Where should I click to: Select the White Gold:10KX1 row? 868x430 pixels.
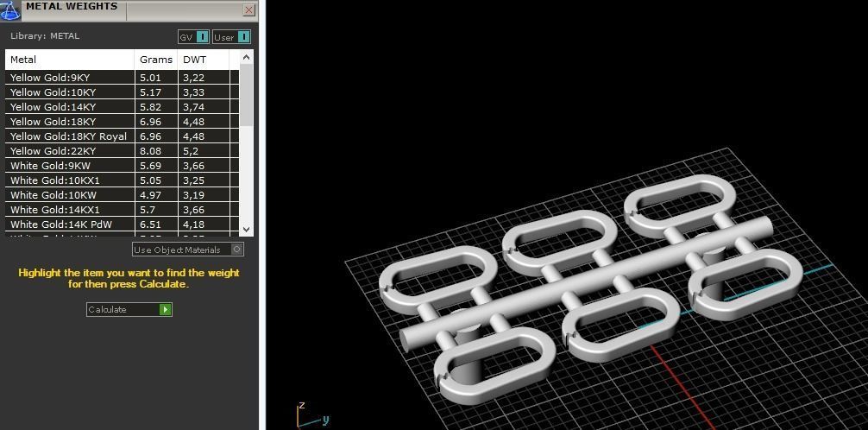coord(122,180)
